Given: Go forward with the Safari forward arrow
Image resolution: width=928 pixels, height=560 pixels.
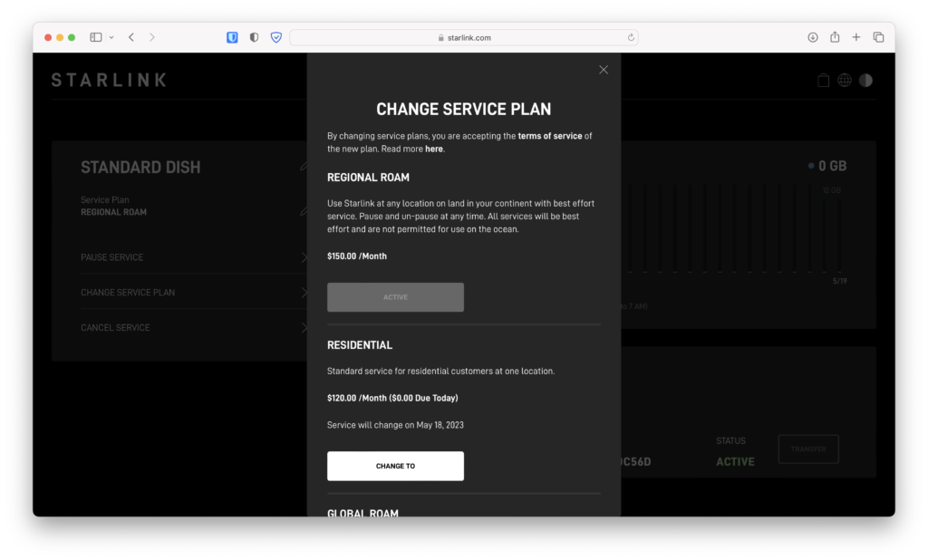Looking at the screenshot, I should pyautogui.click(x=152, y=37).
